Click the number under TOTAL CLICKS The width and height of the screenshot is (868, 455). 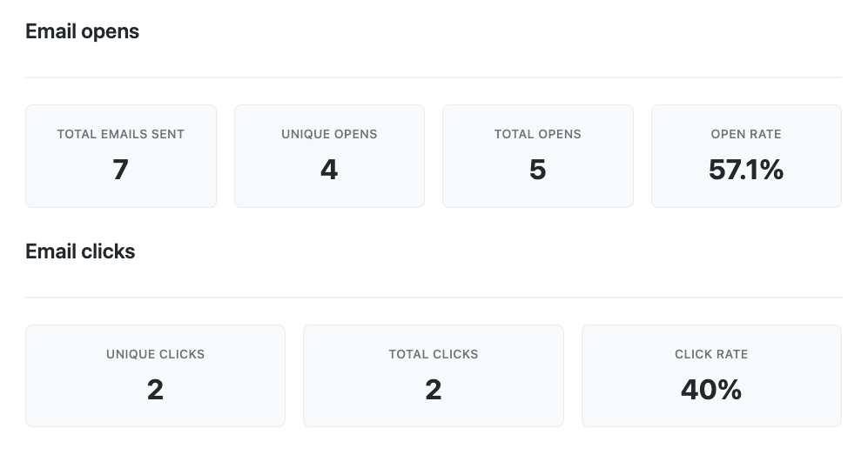tap(434, 390)
